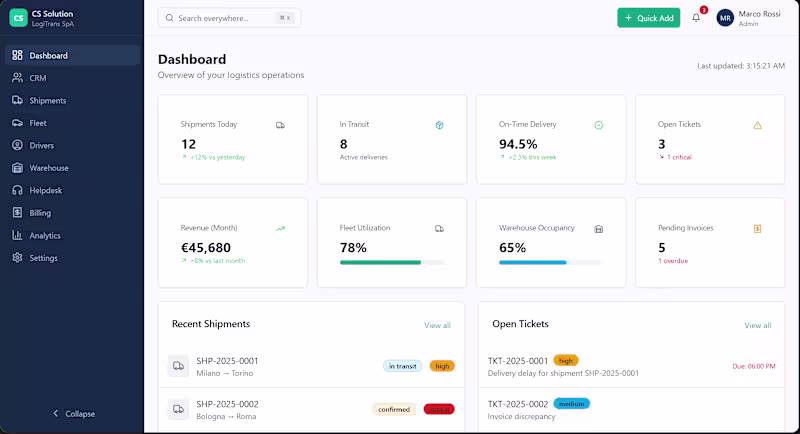Go to Fleet in the sidebar
Image resolution: width=800 pixels, height=434 pixels.
click(38, 123)
